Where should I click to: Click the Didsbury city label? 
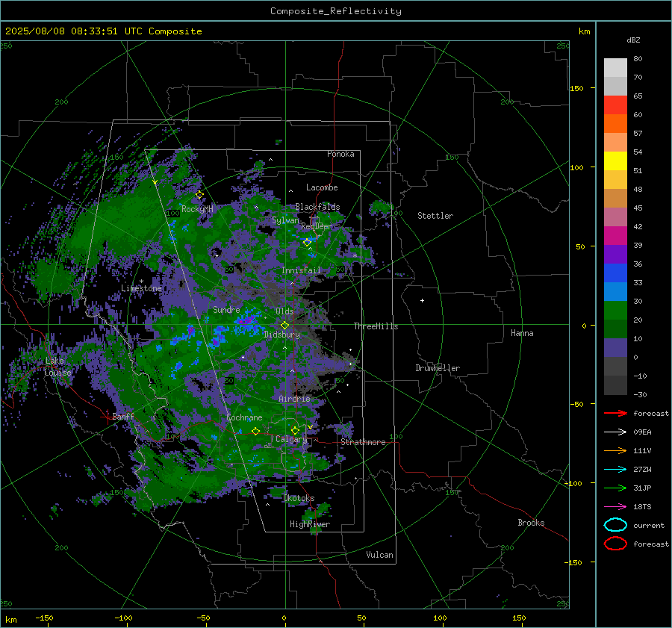click(x=281, y=335)
